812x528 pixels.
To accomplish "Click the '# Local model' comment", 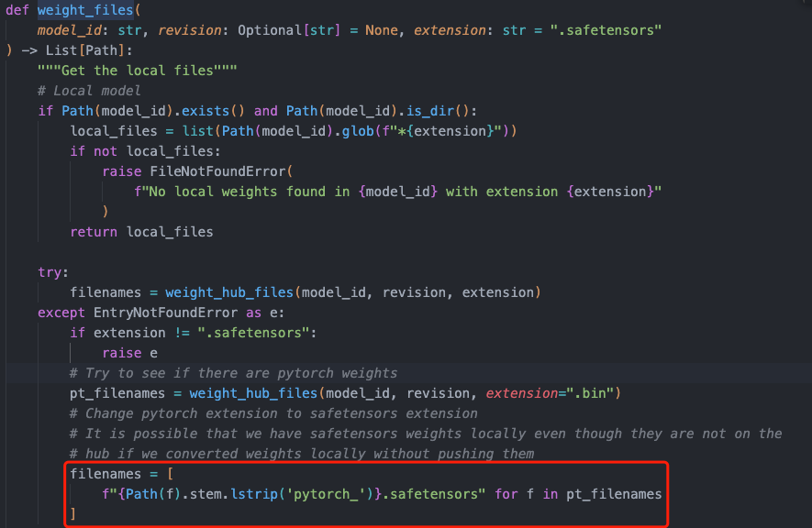I will coord(89,91).
